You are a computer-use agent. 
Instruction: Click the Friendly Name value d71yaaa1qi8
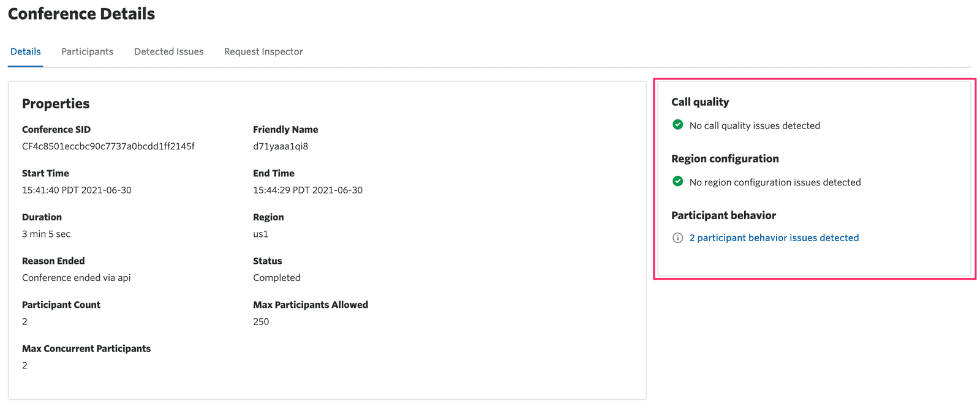point(281,146)
